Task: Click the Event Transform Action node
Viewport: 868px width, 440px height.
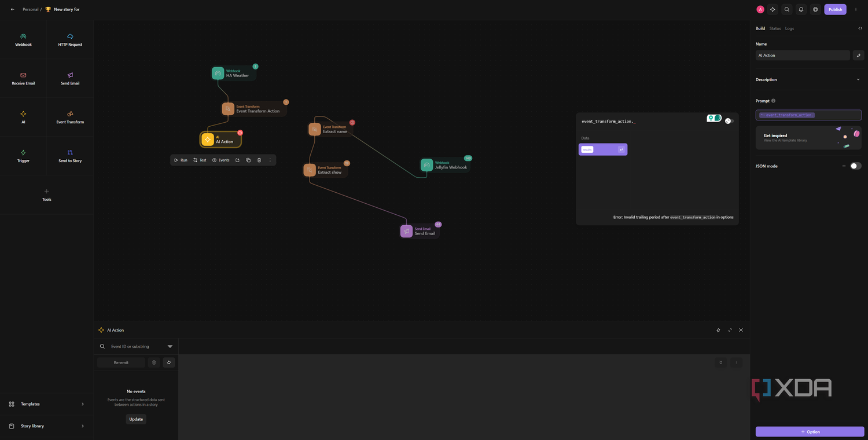Action: 253,109
